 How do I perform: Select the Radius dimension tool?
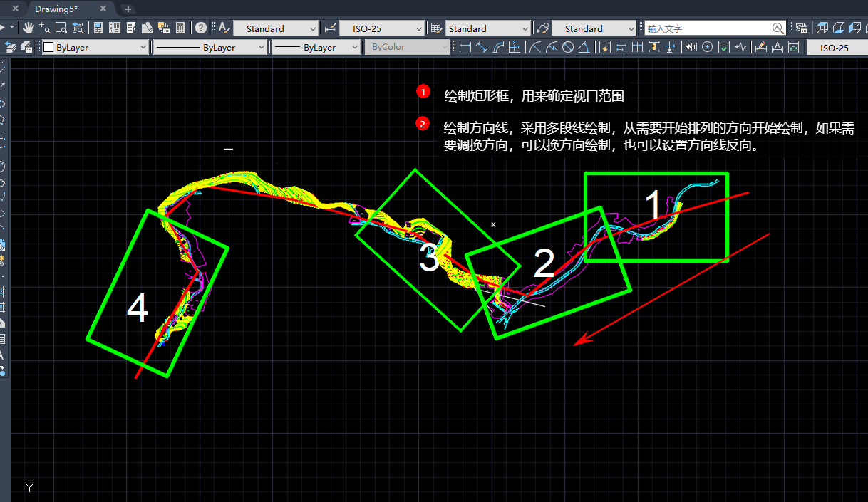(x=535, y=47)
